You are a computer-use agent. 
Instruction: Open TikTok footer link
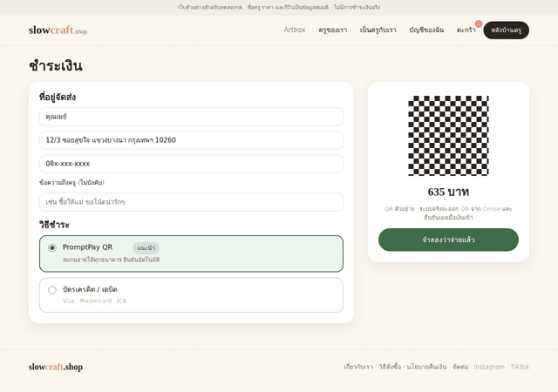tap(520, 367)
